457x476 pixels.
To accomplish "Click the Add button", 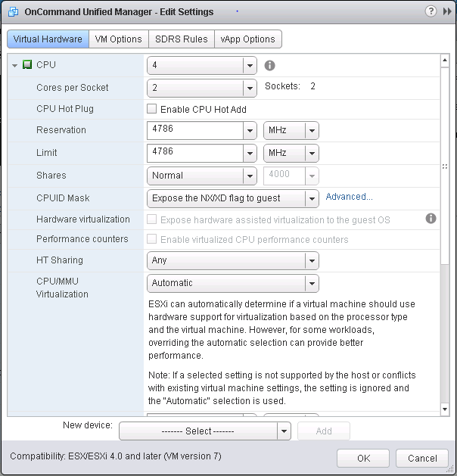I will pyautogui.click(x=324, y=431).
